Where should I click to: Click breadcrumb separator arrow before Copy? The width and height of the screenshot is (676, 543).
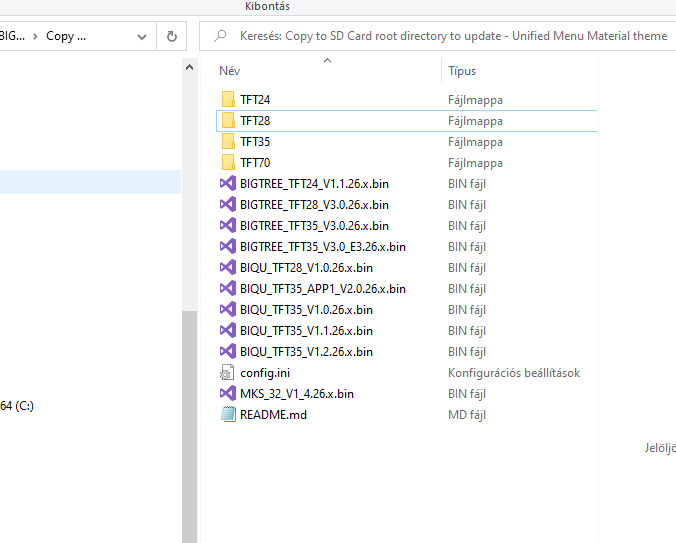[35, 37]
